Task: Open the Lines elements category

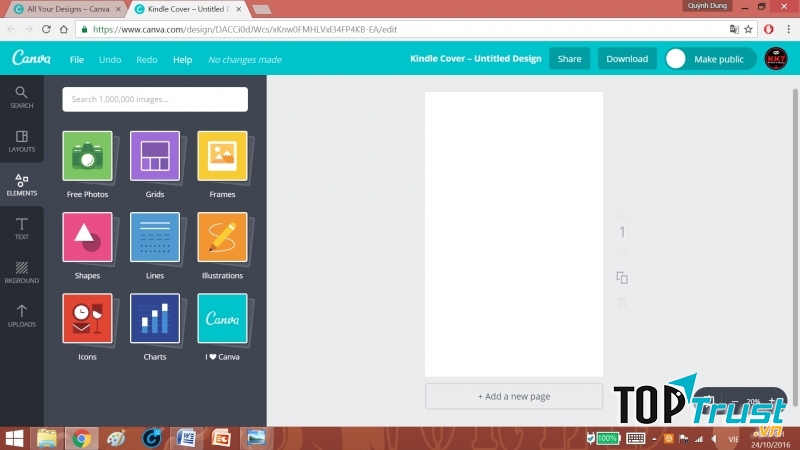Action: click(x=154, y=237)
